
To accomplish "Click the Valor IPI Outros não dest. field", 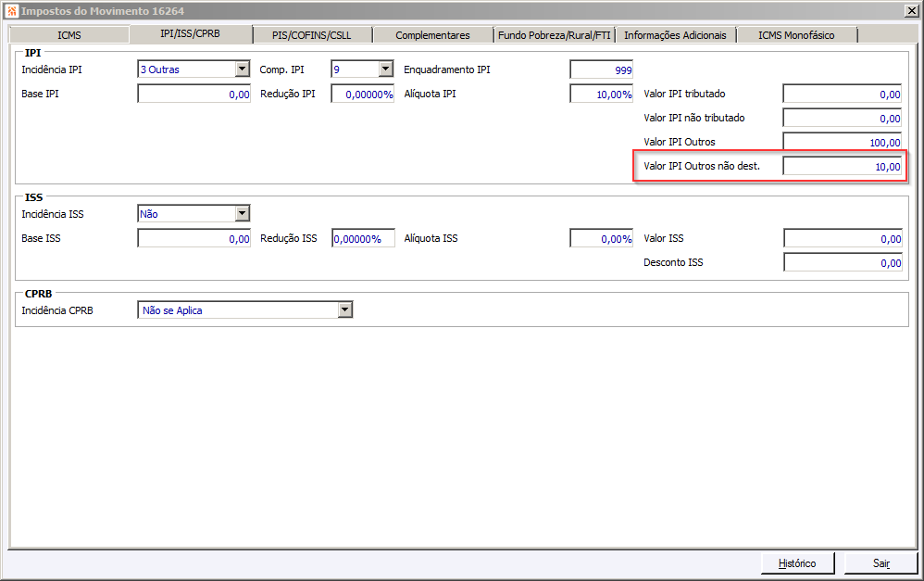I will tap(843, 166).
